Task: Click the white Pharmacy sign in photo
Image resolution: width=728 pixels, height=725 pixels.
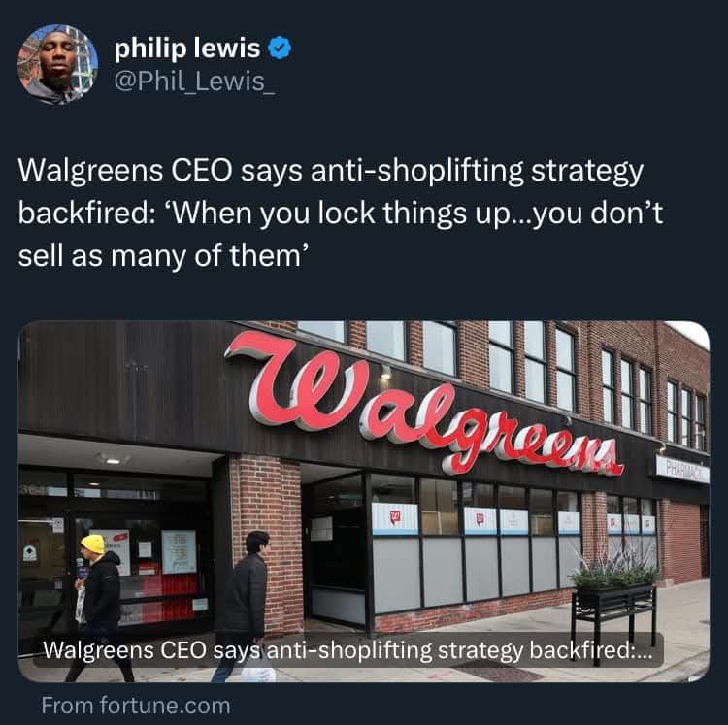Action: 682,469
